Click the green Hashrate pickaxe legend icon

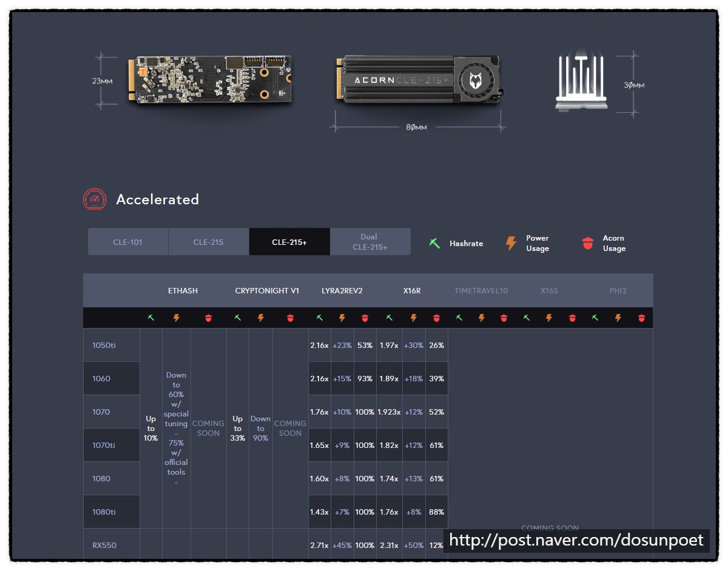(x=434, y=243)
